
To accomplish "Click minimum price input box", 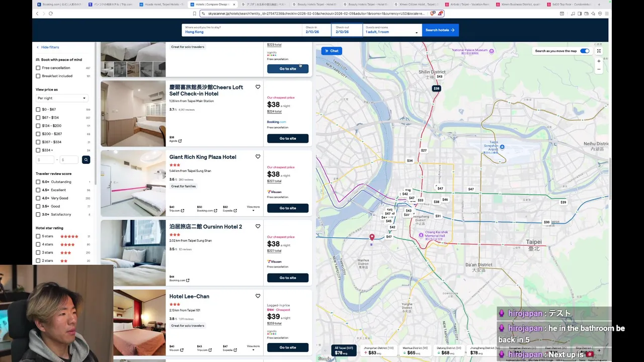I will pos(45,160).
